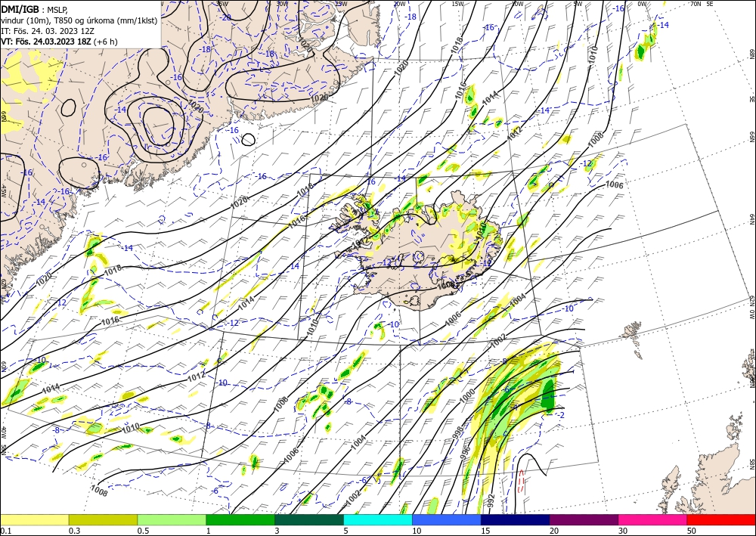The height and width of the screenshot is (536, 756).
Task: Click the pink 30–50 legend color band
Action: [653, 519]
